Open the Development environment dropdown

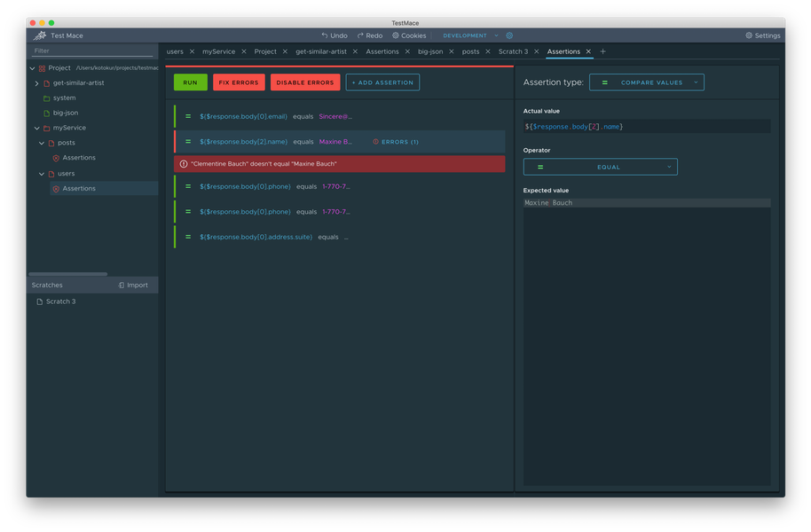pos(471,35)
